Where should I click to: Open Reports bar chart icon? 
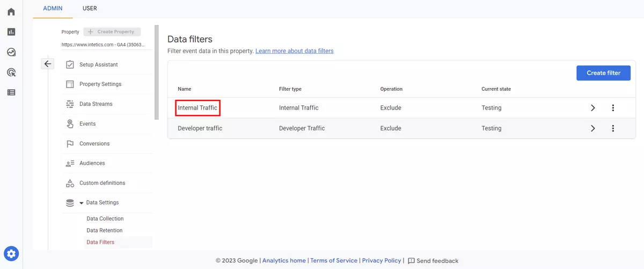tap(11, 32)
